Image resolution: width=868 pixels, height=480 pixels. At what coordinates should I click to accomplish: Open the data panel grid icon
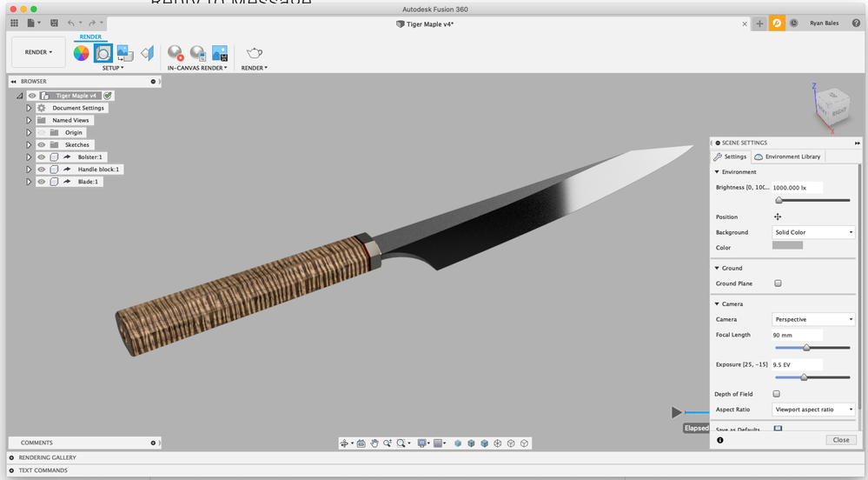tap(15, 23)
